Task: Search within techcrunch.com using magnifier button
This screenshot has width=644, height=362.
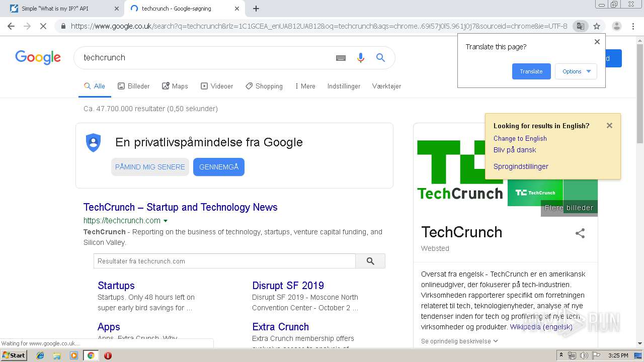Action: (x=370, y=261)
